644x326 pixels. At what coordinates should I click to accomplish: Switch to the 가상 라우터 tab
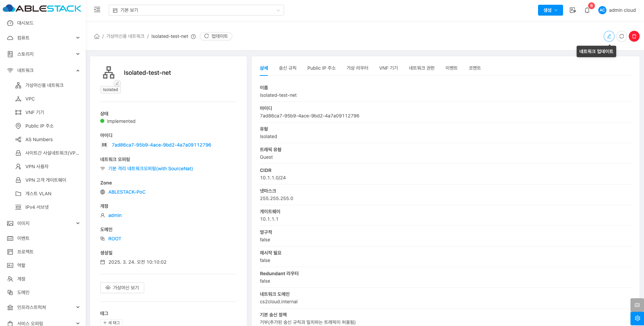[x=357, y=68]
